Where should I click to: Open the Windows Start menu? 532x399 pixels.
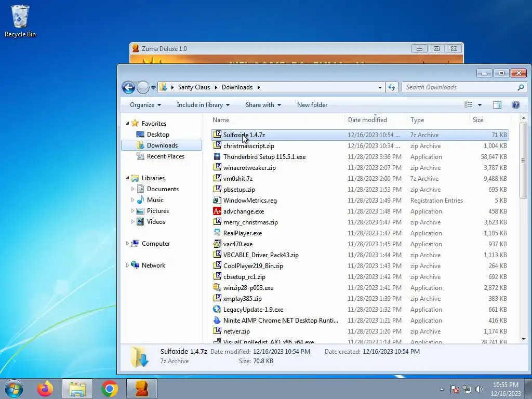[x=14, y=389]
